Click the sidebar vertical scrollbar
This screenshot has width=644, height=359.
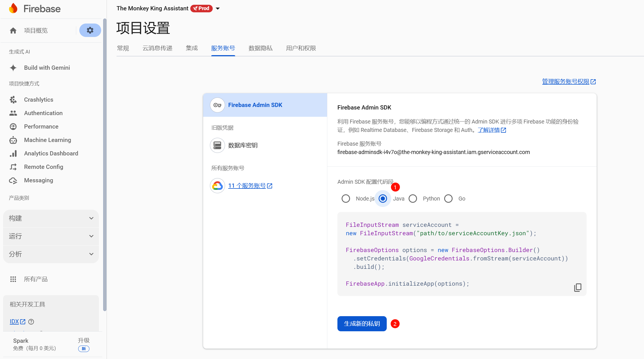click(x=105, y=165)
